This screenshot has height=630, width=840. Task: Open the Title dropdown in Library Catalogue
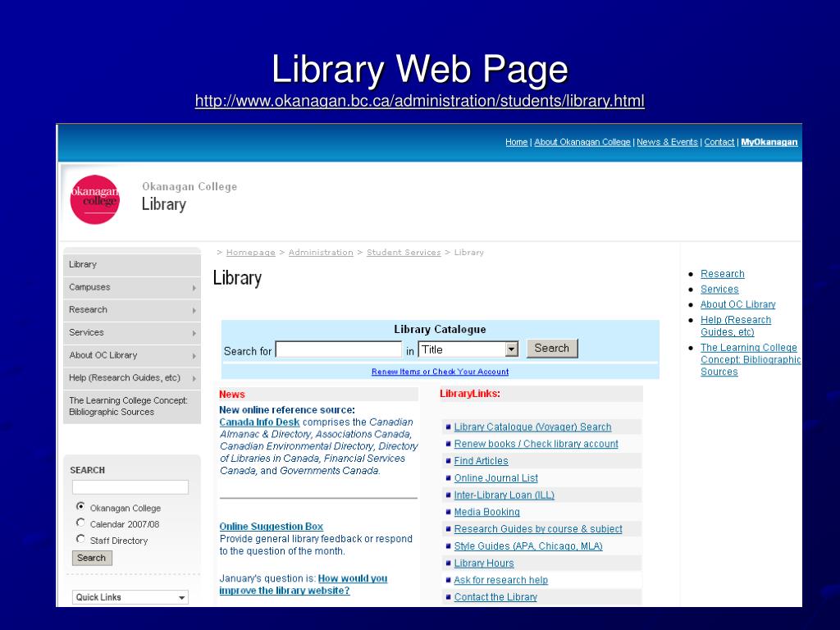tap(468, 349)
